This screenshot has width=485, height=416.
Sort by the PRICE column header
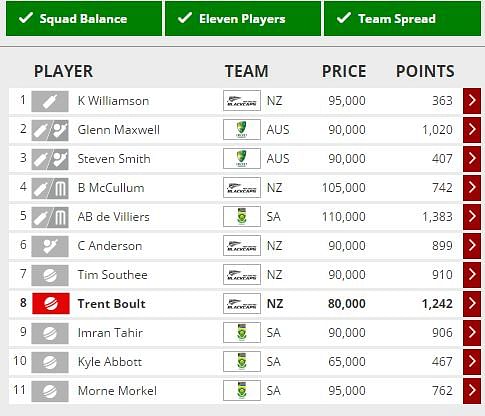[x=344, y=71]
